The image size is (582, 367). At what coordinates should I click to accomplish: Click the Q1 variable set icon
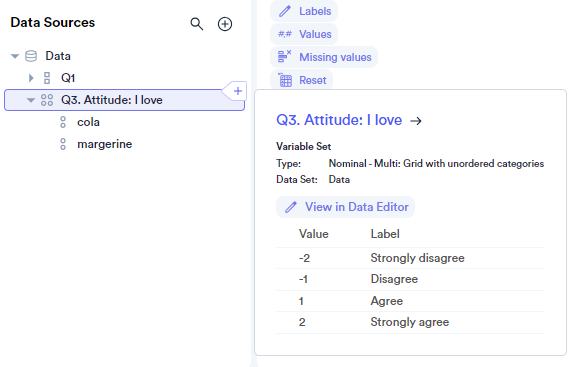pyautogui.click(x=47, y=78)
